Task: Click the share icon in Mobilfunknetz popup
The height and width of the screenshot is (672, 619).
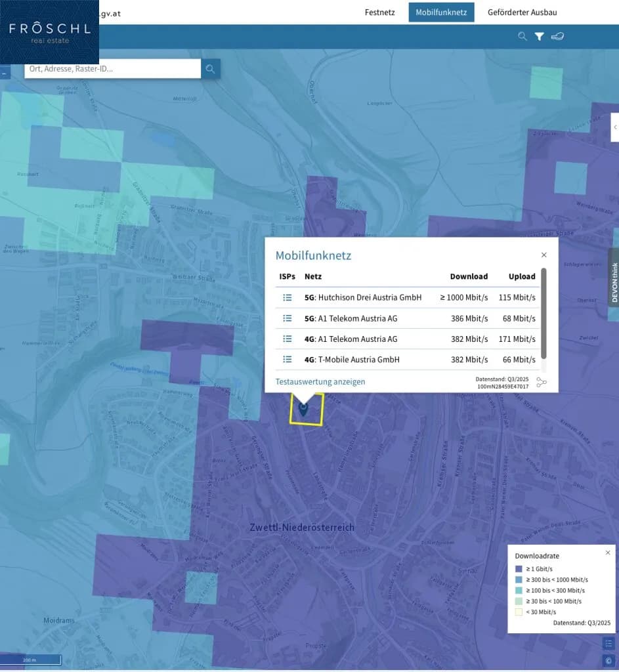Action: [x=542, y=382]
